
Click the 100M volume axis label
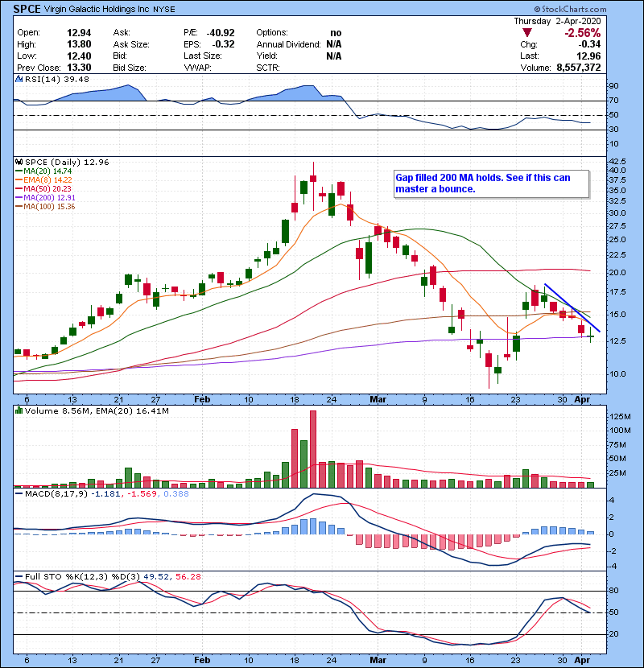(620, 431)
